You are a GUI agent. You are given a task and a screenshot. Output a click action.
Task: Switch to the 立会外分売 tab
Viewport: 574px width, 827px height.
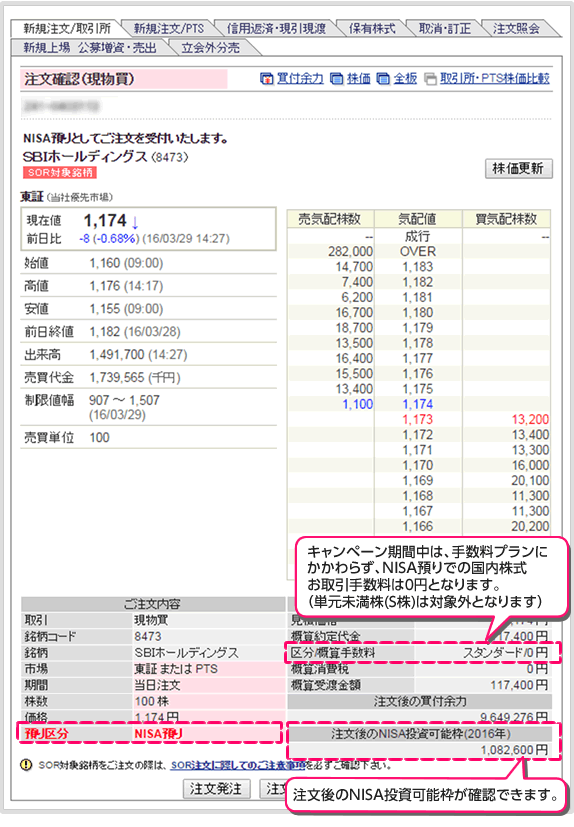point(210,47)
